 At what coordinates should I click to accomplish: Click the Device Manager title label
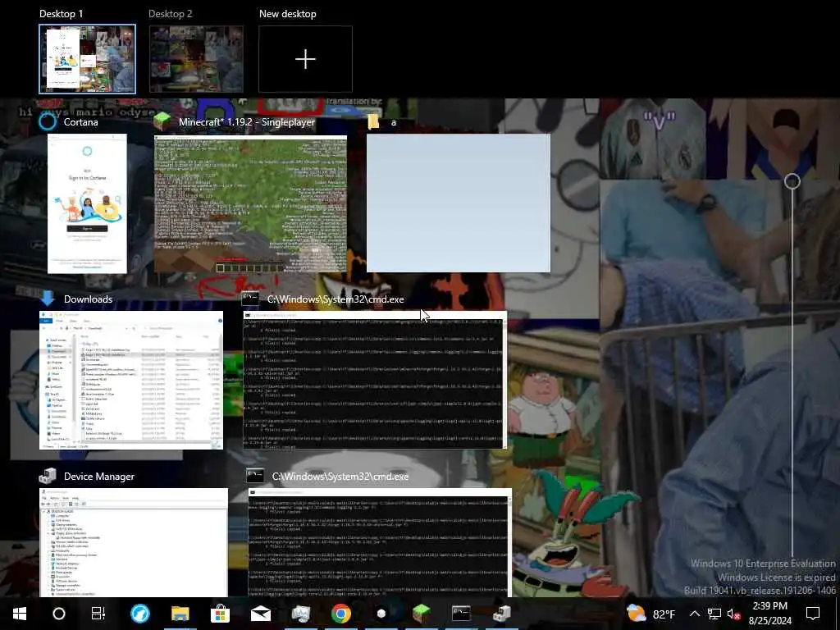click(99, 477)
